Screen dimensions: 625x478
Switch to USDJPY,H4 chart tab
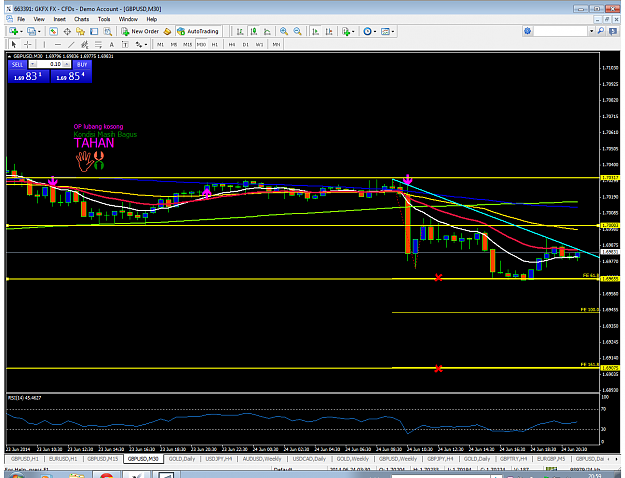click(x=219, y=459)
